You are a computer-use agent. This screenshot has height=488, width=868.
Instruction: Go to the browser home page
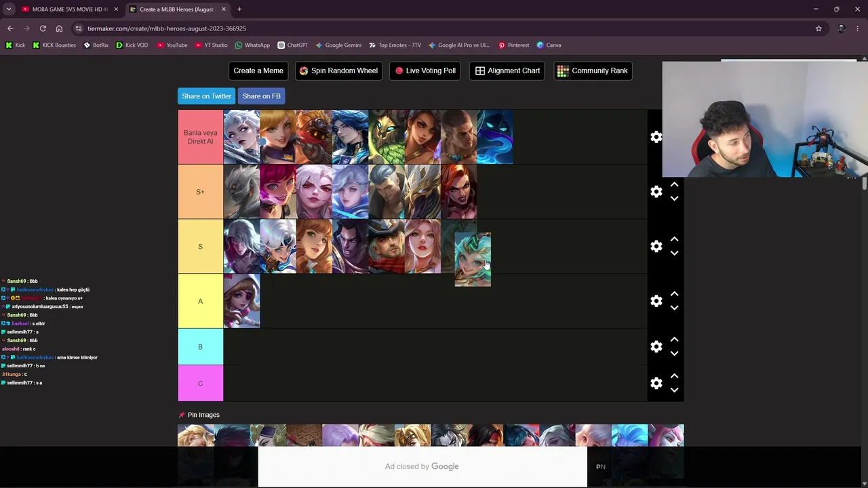[x=59, y=28]
